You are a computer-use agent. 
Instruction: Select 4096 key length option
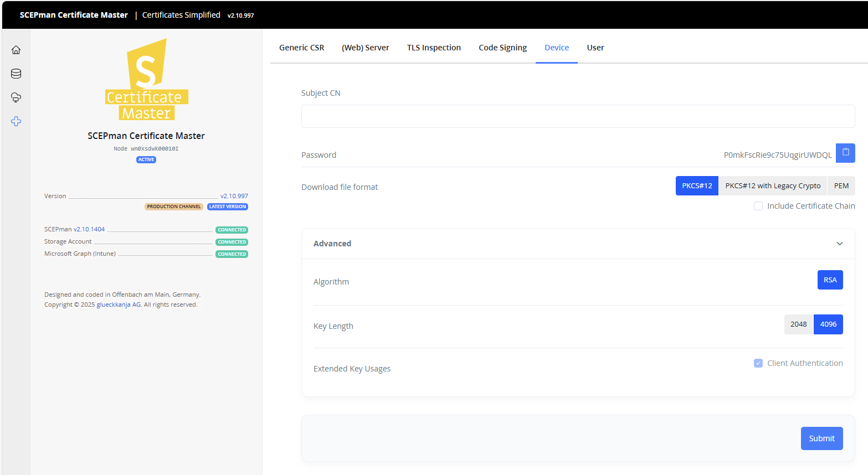[828, 324]
